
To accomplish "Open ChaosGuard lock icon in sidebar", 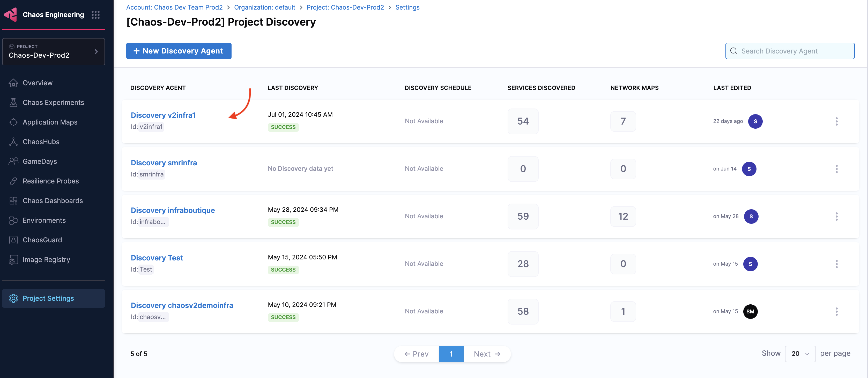I will coord(13,240).
